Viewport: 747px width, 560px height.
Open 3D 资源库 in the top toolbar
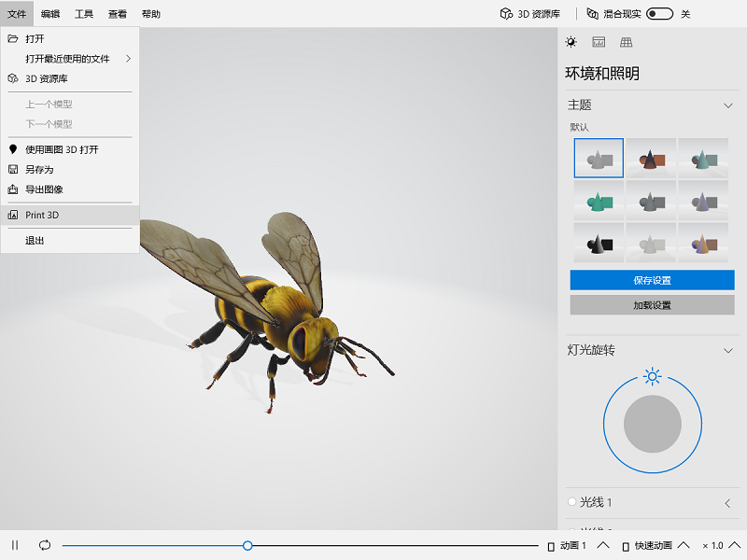(x=530, y=14)
